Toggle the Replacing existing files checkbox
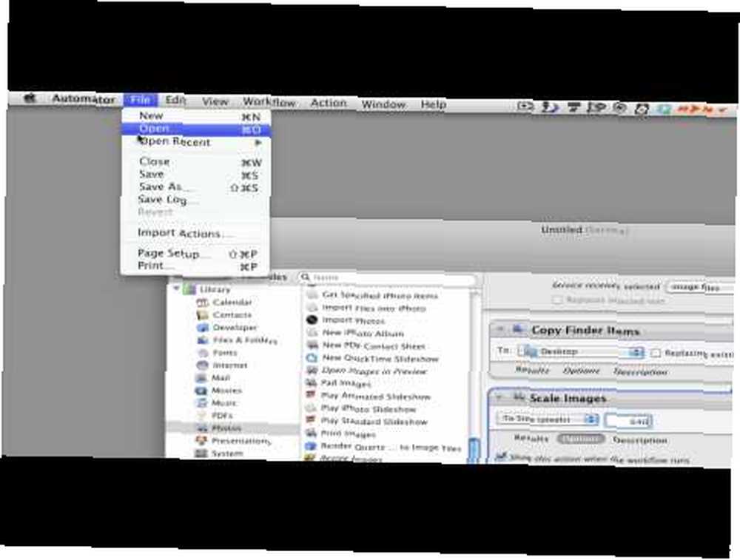The width and height of the screenshot is (740, 560). pyautogui.click(x=656, y=353)
